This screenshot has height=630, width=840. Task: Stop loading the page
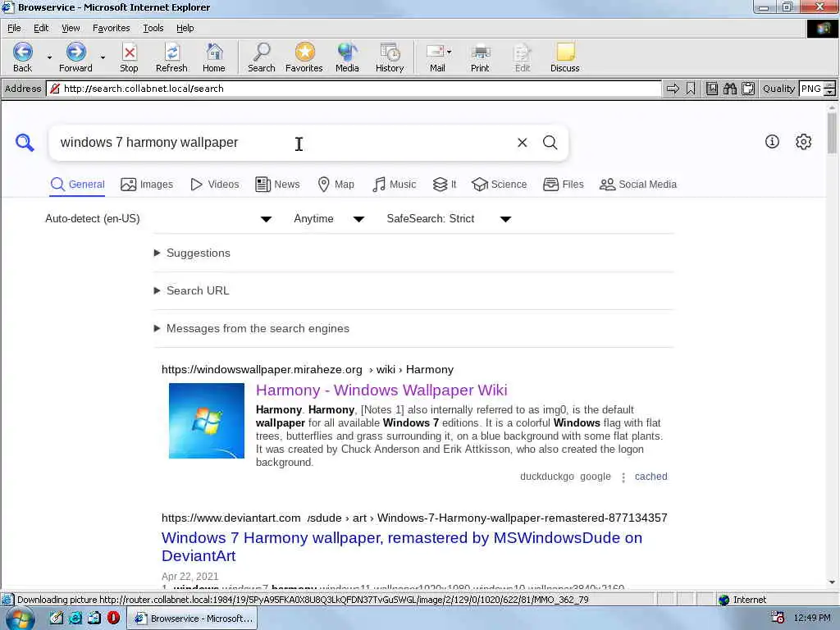pyautogui.click(x=129, y=57)
